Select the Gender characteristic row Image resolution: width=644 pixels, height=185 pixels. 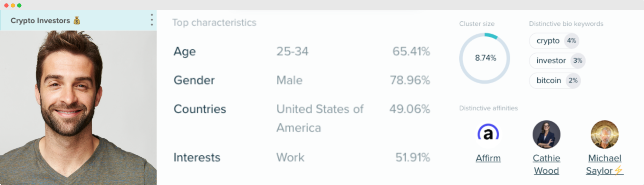click(x=302, y=80)
